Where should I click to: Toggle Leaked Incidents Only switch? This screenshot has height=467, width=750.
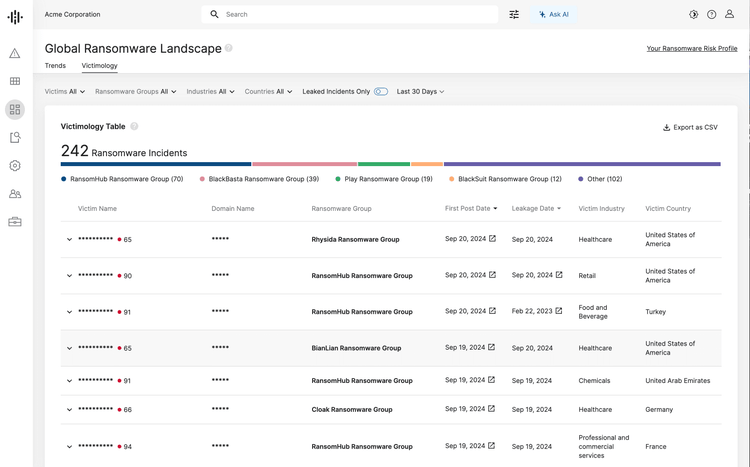point(381,92)
